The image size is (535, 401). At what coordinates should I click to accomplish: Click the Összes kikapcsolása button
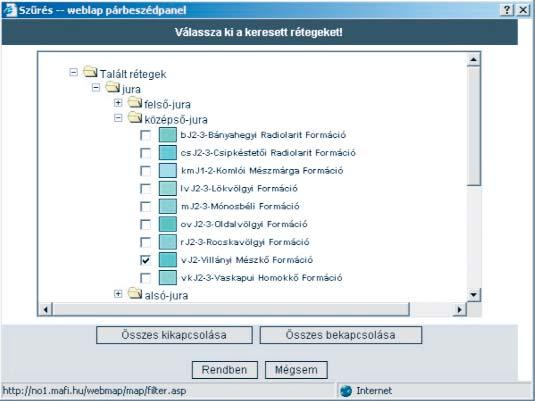click(x=174, y=335)
